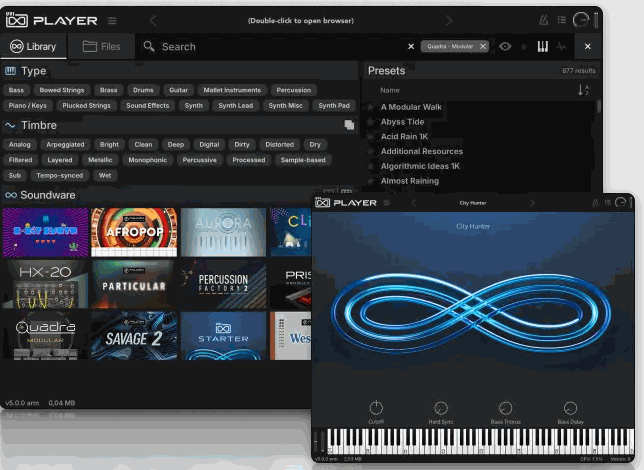
Task: Choose the Tempo-synced timbre tag
Action: (60, 175)
